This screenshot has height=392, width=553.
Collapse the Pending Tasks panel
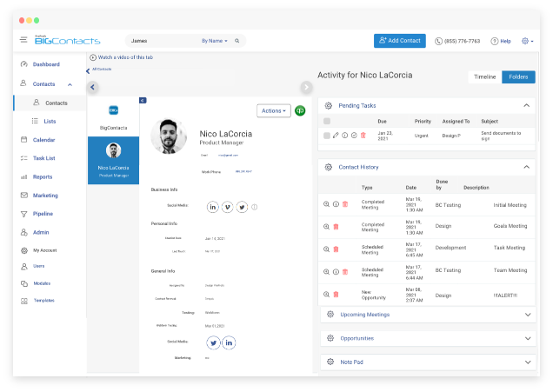pos(527,105)
